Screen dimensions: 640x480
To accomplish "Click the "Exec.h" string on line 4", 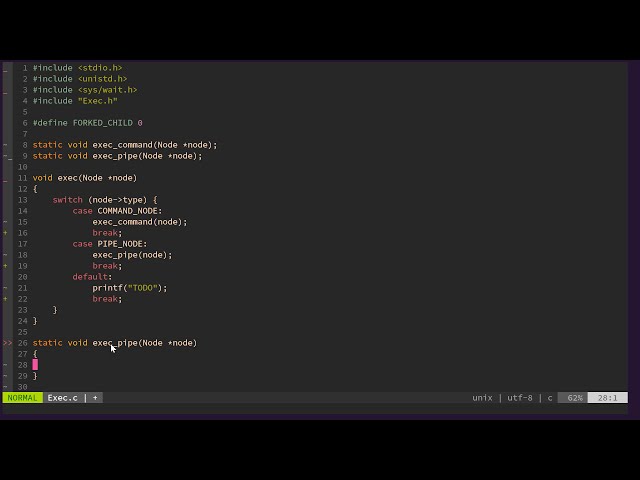I will (98, 101).
